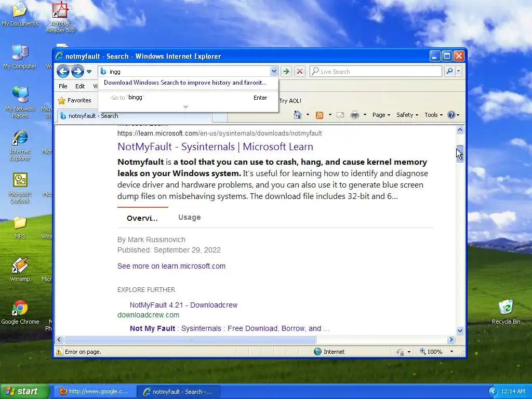Click the Home icon in command bar
The height and width of the screenshot is (399, 532).
pyautogui.click(x=298, y=115)
